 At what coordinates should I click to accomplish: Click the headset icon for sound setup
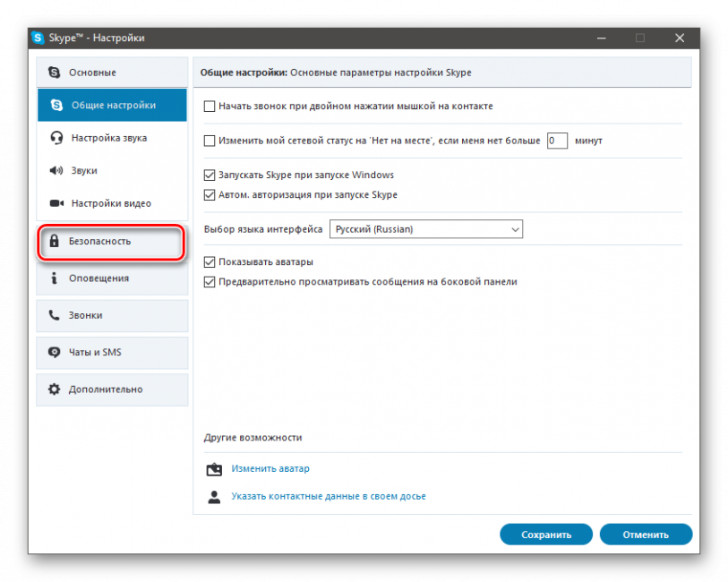56,138
